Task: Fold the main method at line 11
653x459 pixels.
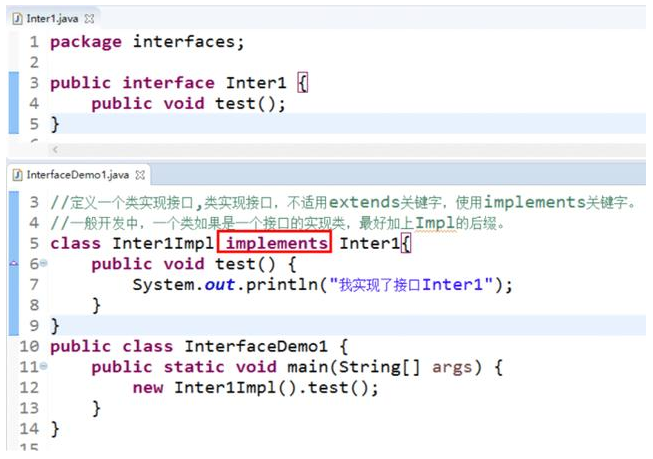Action: coord(43,367)
